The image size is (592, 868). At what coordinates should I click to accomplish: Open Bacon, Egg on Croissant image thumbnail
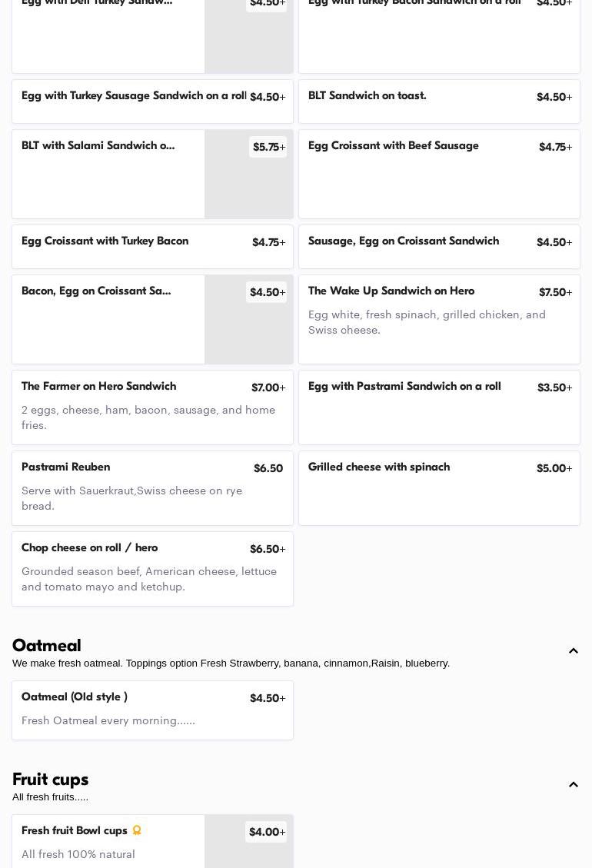(248, 331)
